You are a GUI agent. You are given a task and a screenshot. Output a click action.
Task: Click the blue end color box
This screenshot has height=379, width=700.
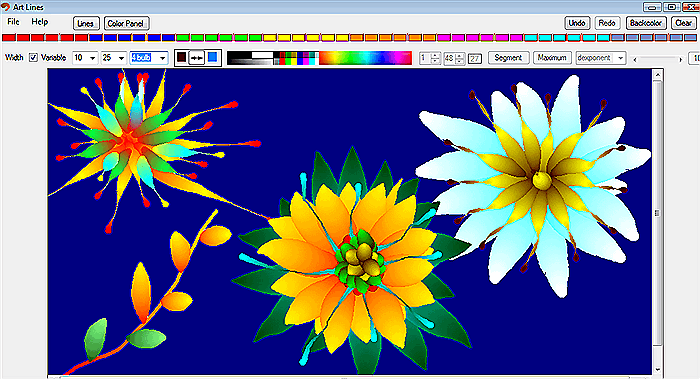click(212, 58)
